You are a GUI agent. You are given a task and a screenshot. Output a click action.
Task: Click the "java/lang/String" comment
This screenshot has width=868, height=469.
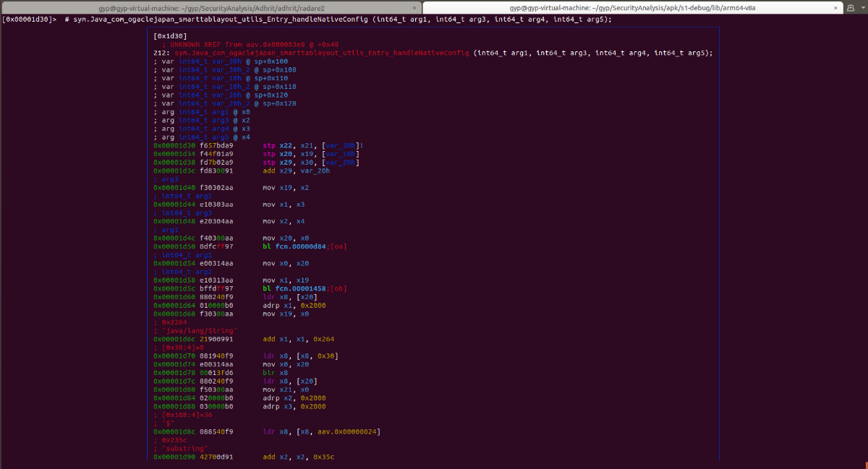tap(196, 330)
